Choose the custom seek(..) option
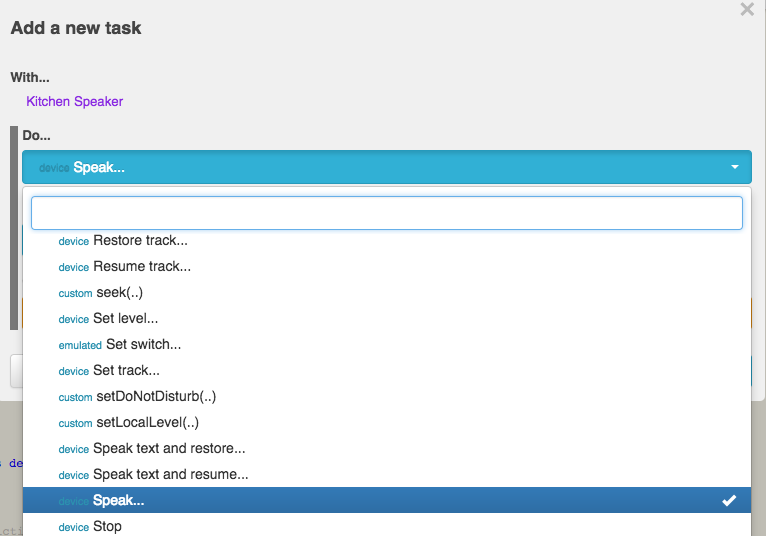The height and width of the screenshot is (536, 766). tap(386, 292)
